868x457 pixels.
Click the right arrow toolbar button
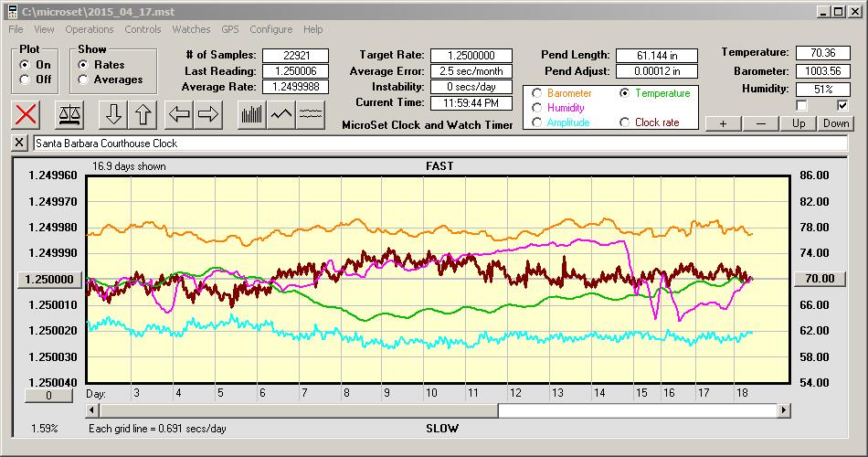click(208, 114)
